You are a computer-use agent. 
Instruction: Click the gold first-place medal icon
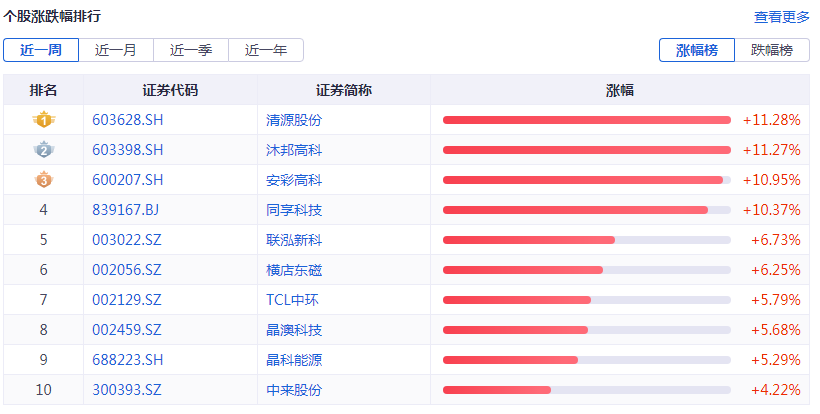tap(43, 120)
